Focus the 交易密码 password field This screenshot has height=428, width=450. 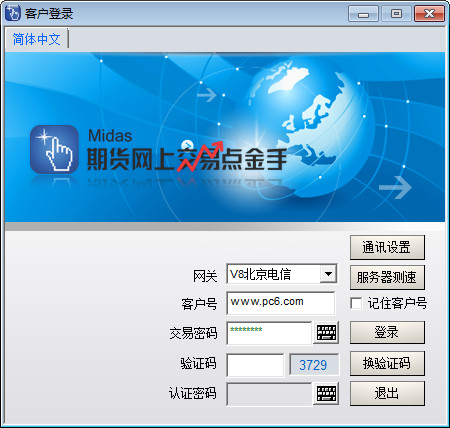click(x=269, y=333)
